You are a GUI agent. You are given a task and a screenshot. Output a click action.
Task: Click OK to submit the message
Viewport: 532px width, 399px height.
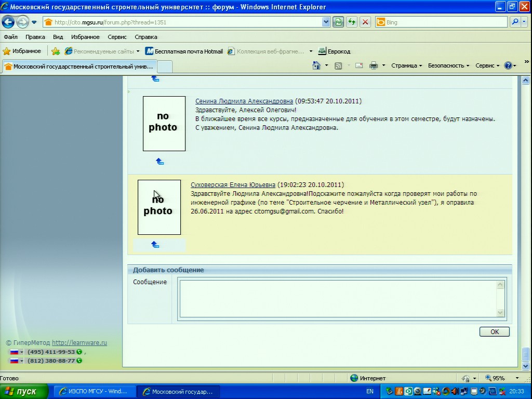(495, 332)
